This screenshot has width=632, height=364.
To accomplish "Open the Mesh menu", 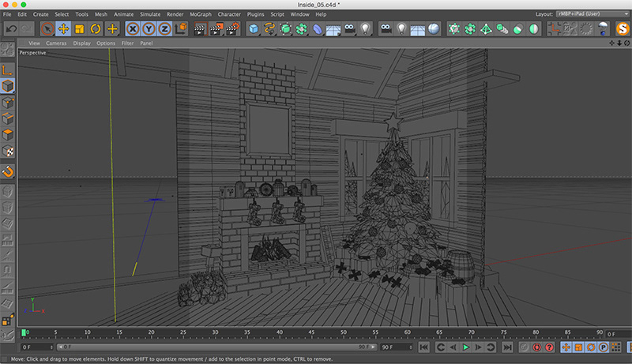I will (x=101, y=14).
